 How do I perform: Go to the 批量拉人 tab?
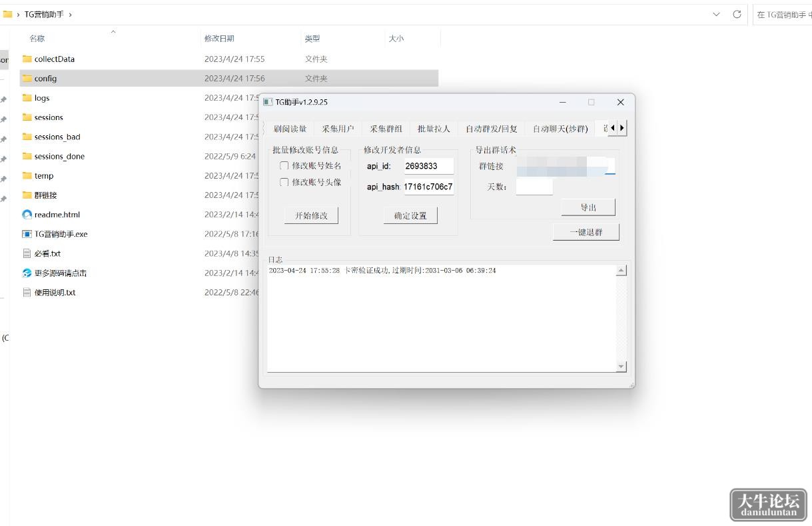434,129
